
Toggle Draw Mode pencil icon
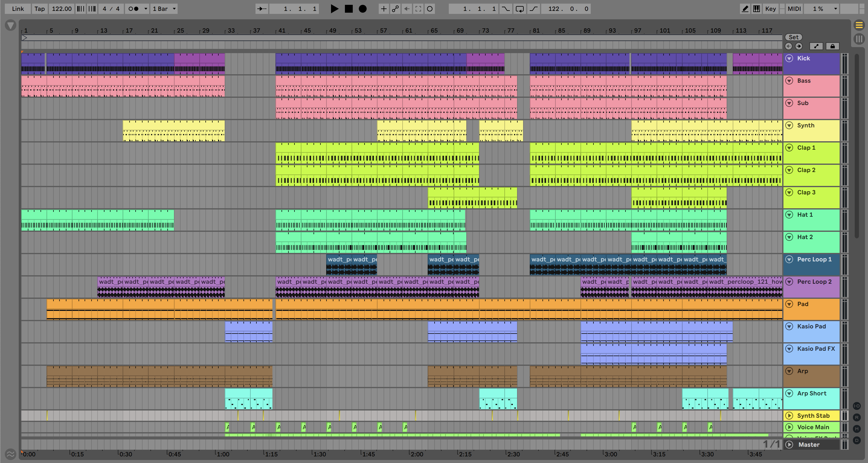click(745, 9)
